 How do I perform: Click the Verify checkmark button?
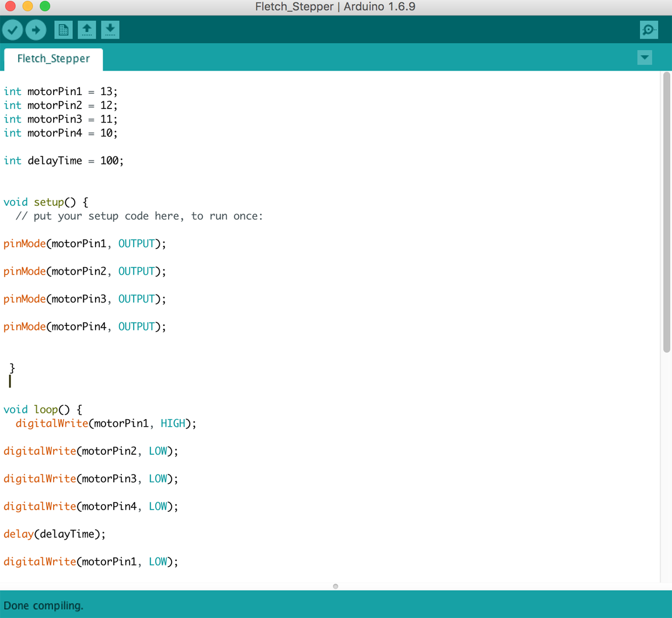pos(12,30)
